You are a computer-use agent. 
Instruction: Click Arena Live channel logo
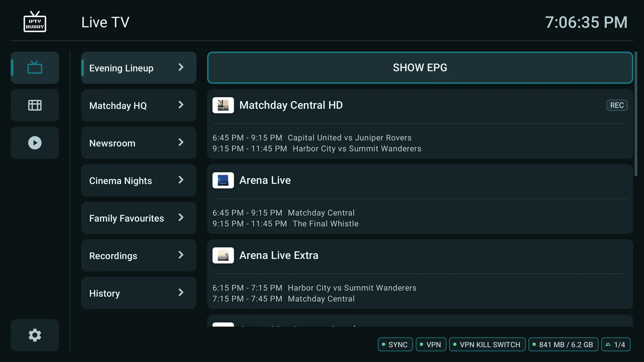pyautogui.click(x=223, y=180)
